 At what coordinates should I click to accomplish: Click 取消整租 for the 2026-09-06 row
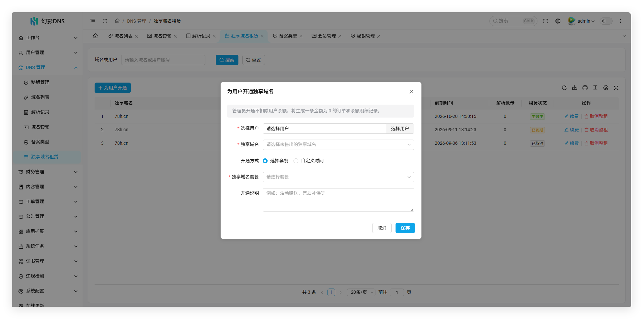pos(596,143)
